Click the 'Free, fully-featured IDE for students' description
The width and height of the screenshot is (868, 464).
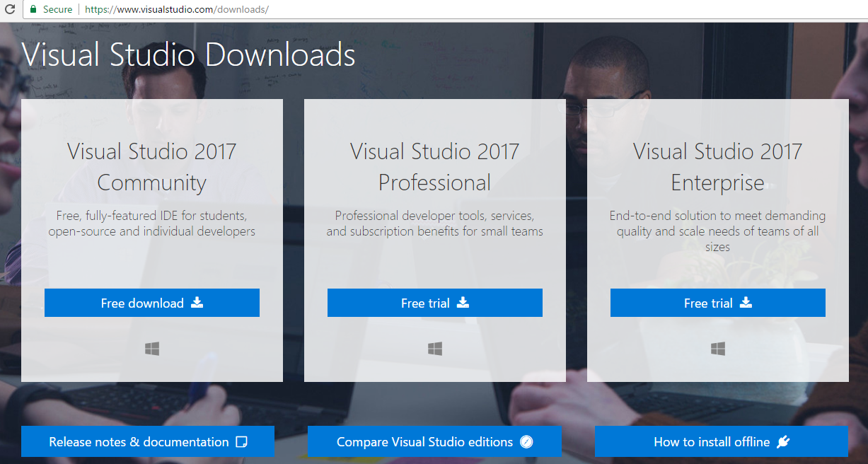(152, 223)
